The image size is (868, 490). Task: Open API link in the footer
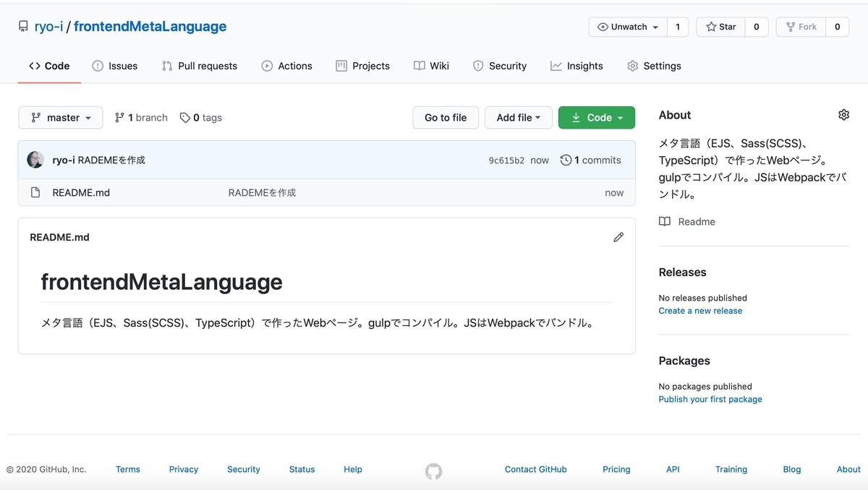pyautogui.click(x=673, y=470)
